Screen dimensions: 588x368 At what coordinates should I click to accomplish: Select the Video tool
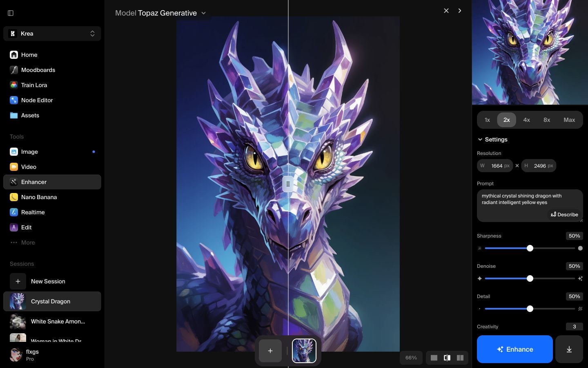[52, 167]
